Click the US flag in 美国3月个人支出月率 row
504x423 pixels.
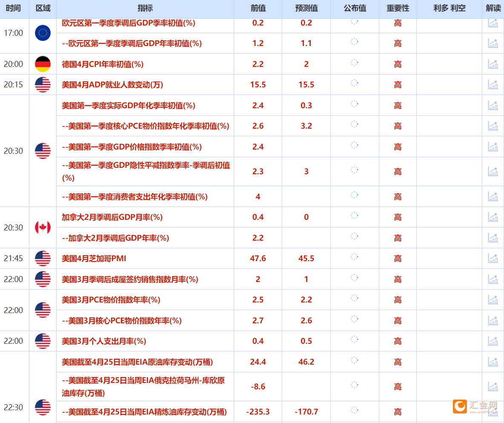43,341
